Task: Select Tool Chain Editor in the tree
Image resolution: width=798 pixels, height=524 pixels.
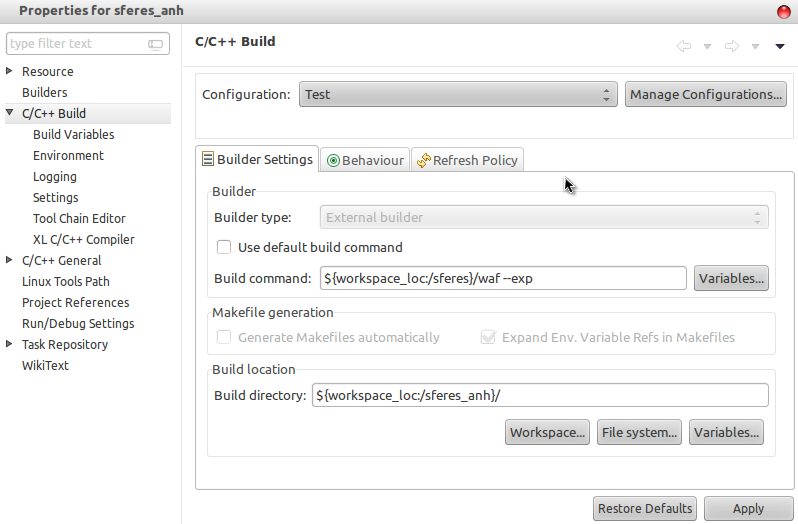Action: point(79,218)
